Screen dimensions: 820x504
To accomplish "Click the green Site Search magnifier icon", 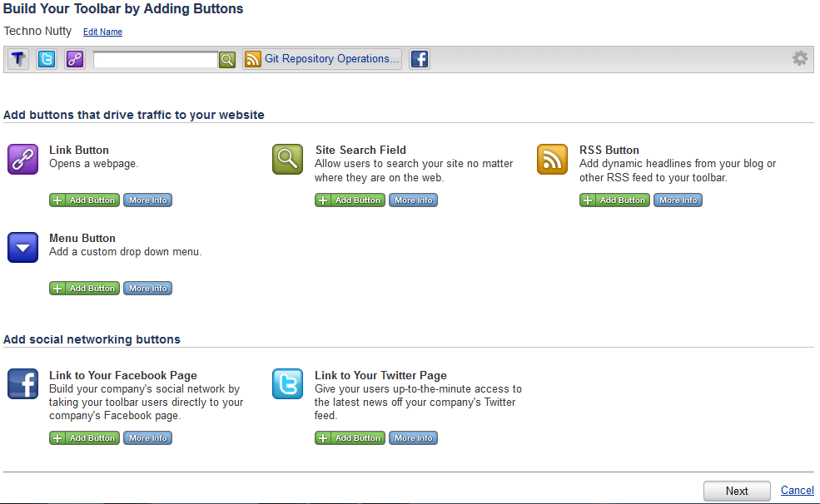I will tap(286, 159).
